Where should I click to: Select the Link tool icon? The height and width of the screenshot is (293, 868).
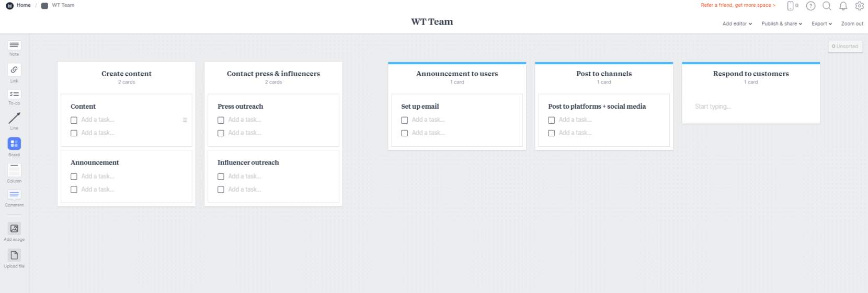[x=14, y=70]
